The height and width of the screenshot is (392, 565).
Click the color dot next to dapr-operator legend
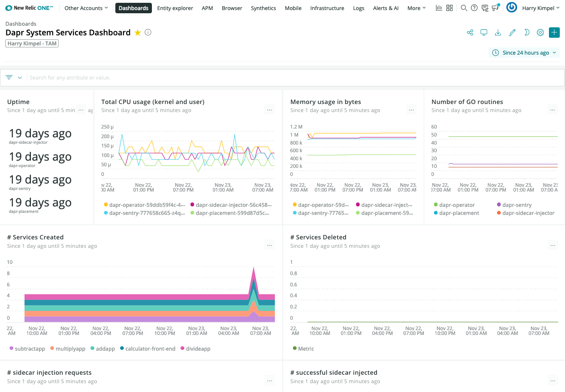pyautogui.click(x=436, y=204)
